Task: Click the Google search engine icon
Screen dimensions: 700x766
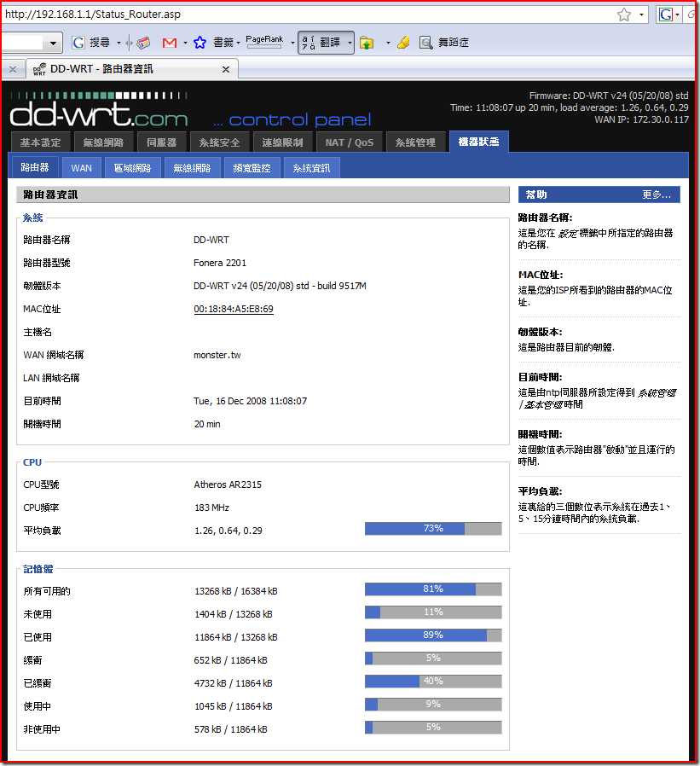Action: [665, 15]
